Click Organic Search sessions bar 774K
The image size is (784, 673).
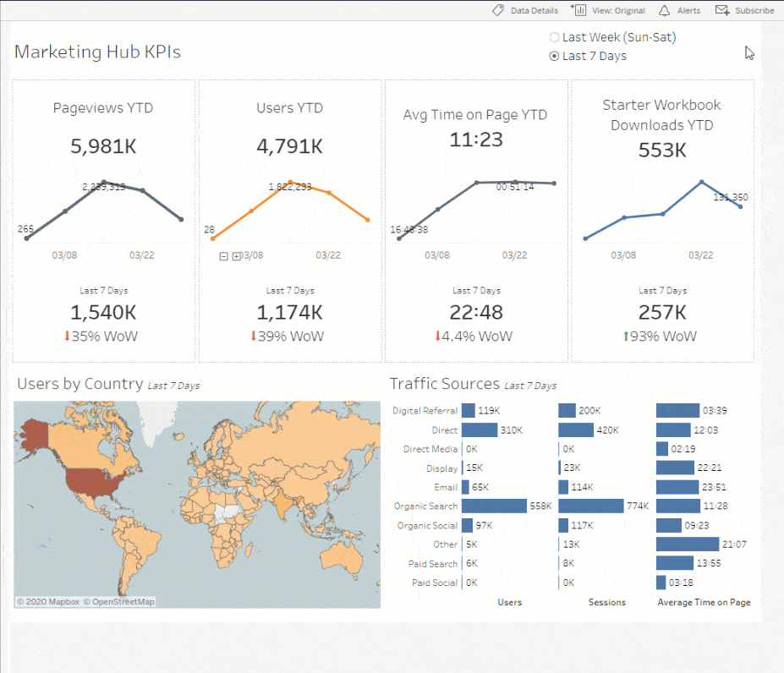pyautogui.click(x=591, y=506)
